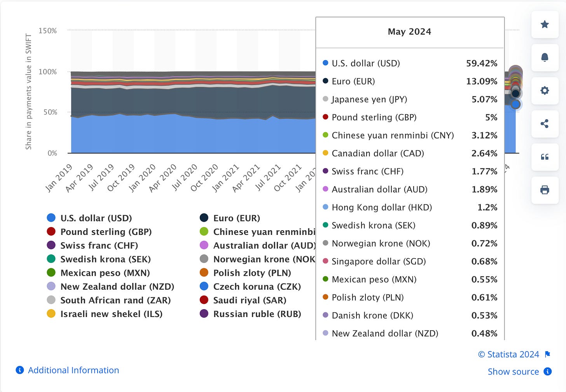The width and height of the screenshot is (566, 392).
Task: Toggle Czech koruna (CZK) legend entry
Action: point(250,287)
